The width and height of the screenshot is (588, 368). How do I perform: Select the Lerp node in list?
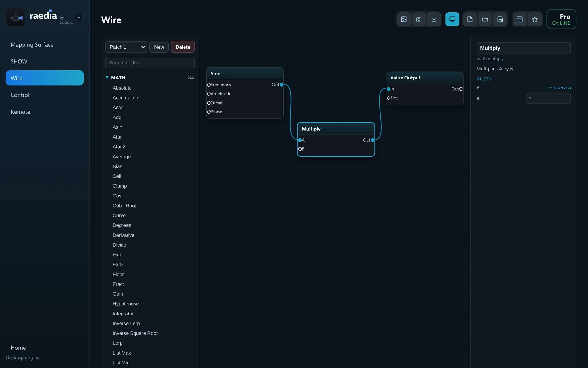pyautogui.click(x=118, y=343)
